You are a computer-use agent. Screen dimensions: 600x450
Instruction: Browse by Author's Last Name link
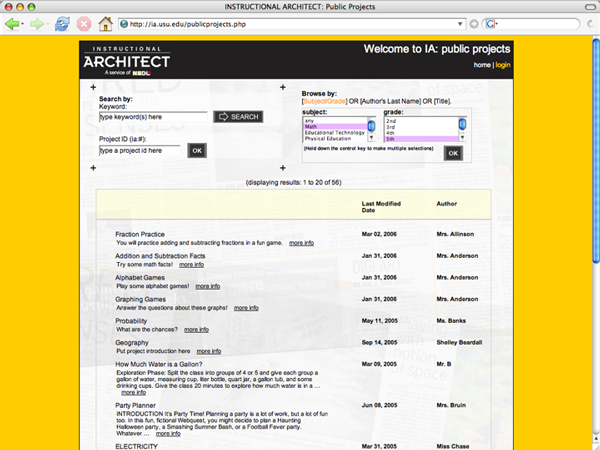[x=391, y=101]
